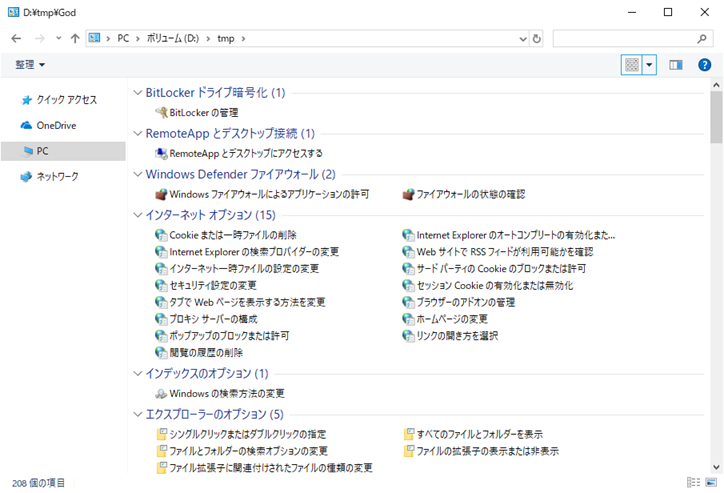Click the icon beside セキュリティ設定の変更

pyautogui.click(x=161, y=285)
